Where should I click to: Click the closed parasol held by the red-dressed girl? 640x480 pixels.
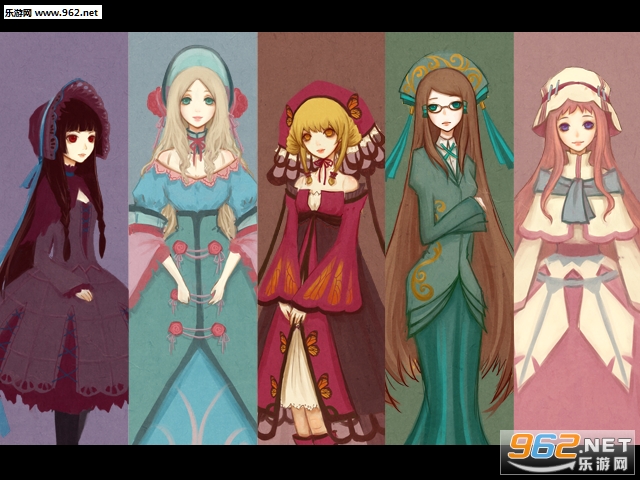coord(297,360)
